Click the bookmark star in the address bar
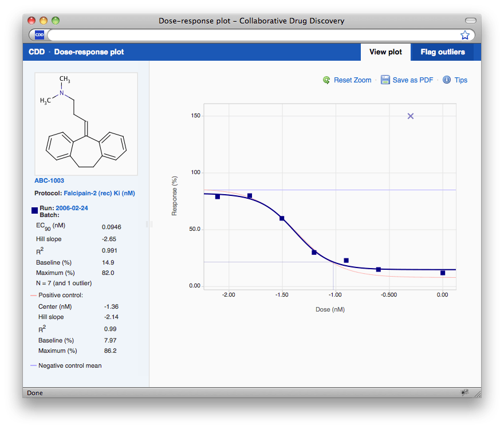This screenshot has height=429, width=504. point(466,34)
